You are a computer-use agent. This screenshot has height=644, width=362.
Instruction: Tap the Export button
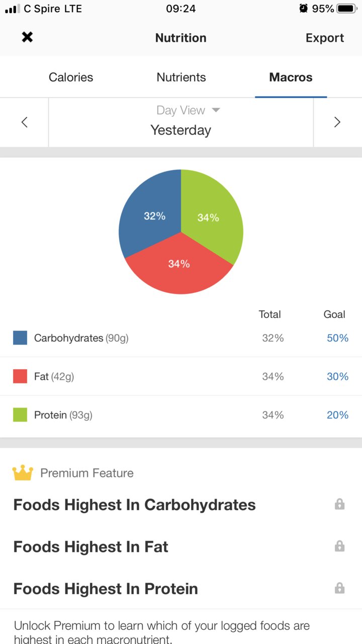[x=325, y=38]
